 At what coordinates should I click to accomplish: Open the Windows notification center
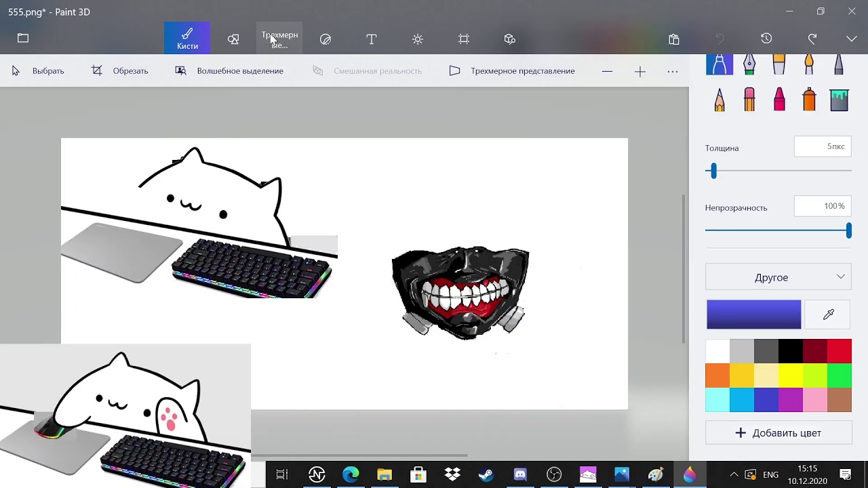click(x=846, y=474)
